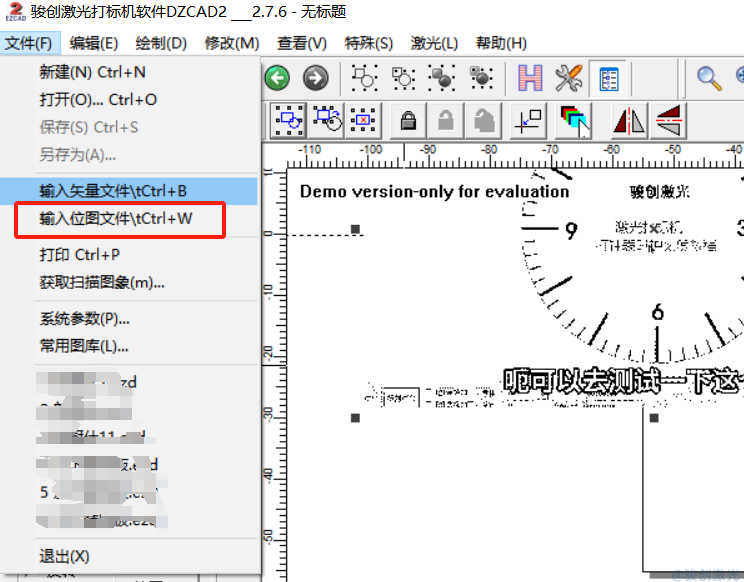744x582 pixels.
Task: Click top-left selection handle on canvas
Action: tap(355, 229)
